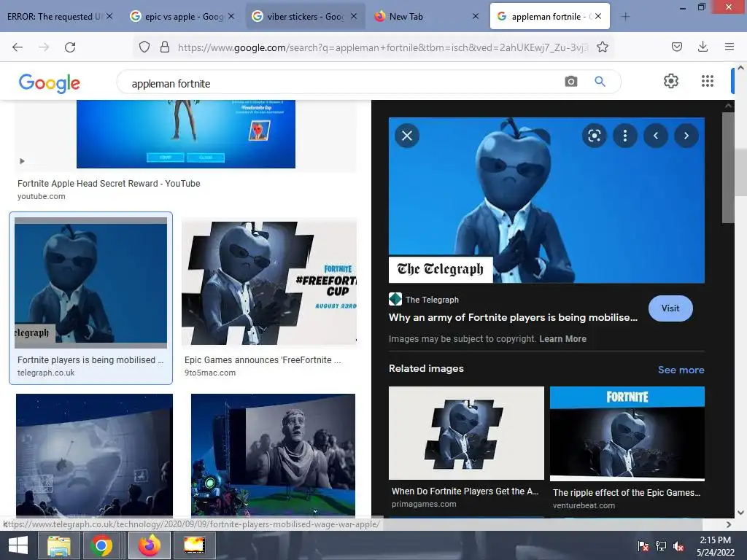Click Action Center flag tray icon
The height and width of the screenshot is (560, 747).
(643, 546)
